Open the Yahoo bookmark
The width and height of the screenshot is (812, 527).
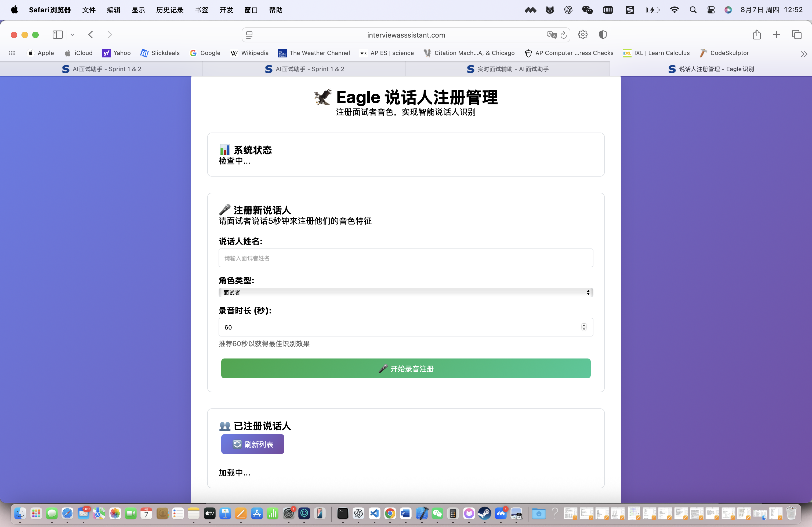pyautogui.click(x=116, y=53)
